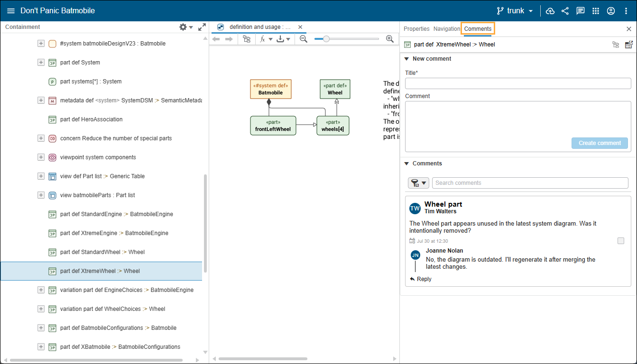Collapse the New comment section
Image resolution: width=637 pixels, height=364 pixels.
pyautogui.click(x=406, y=59)
